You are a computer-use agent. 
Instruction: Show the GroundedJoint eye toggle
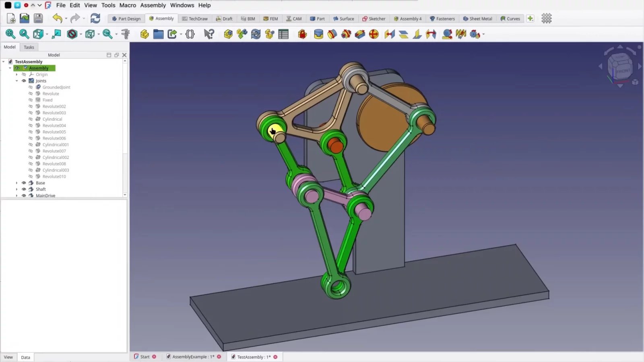(x=31, y=87)
